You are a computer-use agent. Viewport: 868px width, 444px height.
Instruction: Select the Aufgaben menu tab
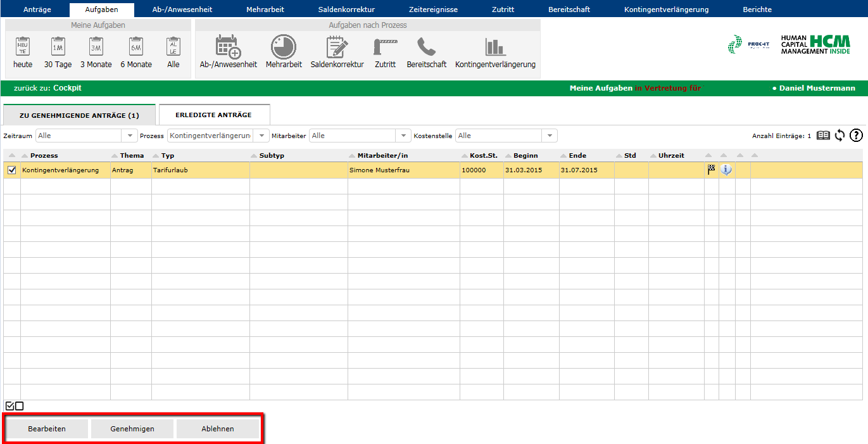[101, 10]
